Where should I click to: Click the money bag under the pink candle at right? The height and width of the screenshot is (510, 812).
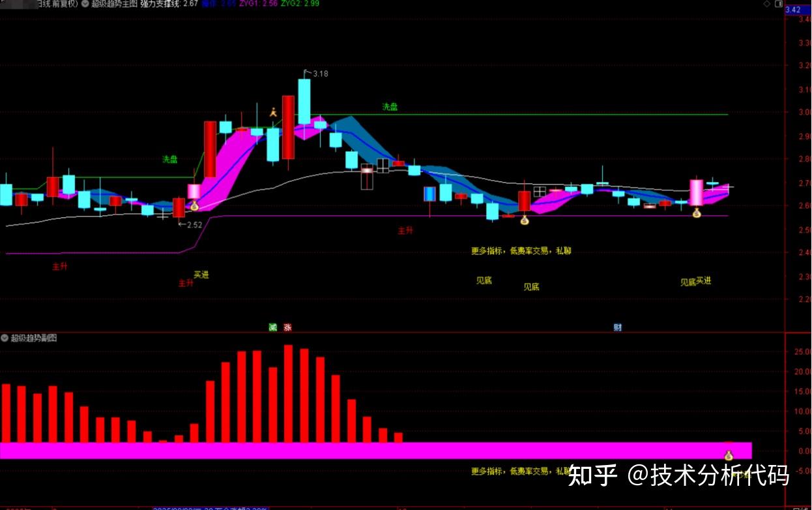697,212
